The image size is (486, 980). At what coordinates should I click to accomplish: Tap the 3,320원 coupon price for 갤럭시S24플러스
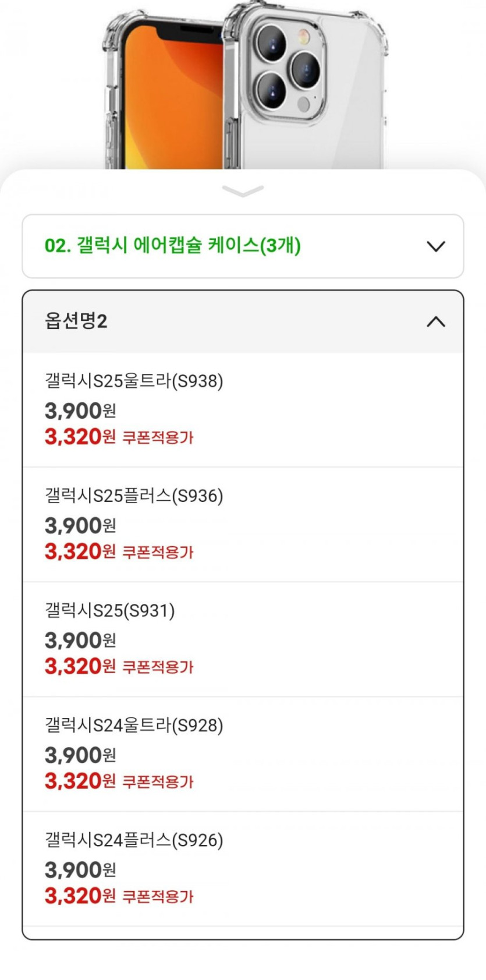coord(80,896)
